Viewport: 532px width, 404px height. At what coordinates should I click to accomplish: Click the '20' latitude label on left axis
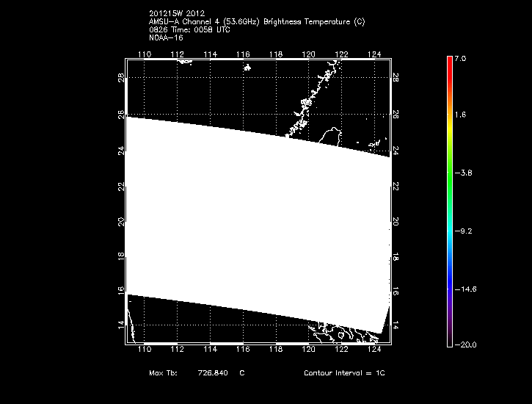121,222
